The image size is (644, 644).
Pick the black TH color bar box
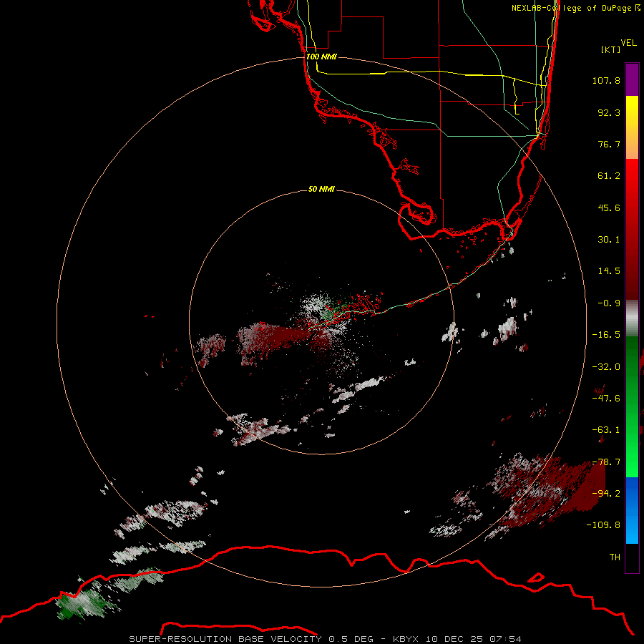pyautogui.click(x=632, y=557)
